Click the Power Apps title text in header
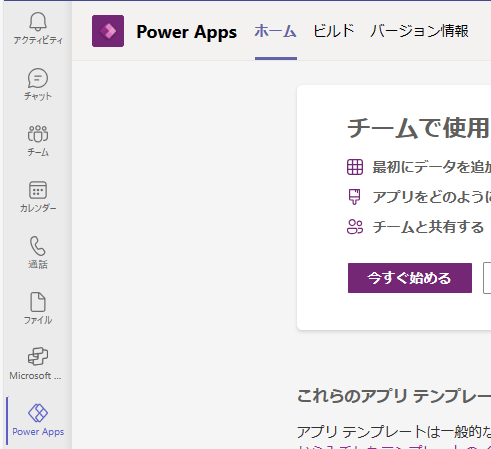 pos(186,32)
